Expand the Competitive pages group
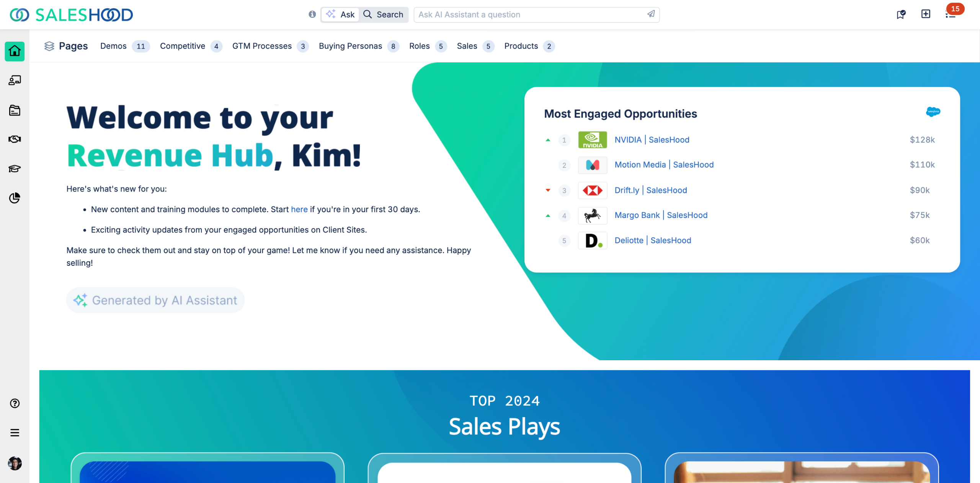The image size is (980, 483). coord(183,46)
